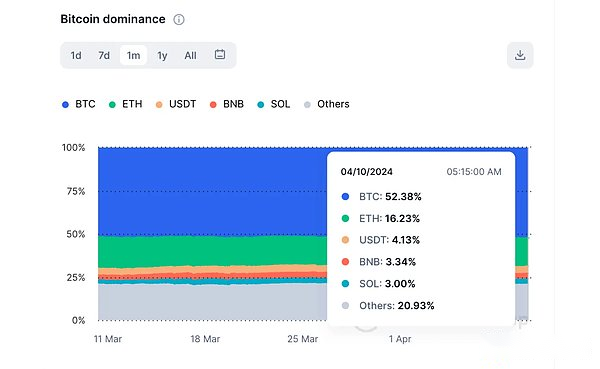The height and width of the screenshot is (369, 600).
Task: Click the Bitcoin dominance heading
Action: click(x=113, y=19)
